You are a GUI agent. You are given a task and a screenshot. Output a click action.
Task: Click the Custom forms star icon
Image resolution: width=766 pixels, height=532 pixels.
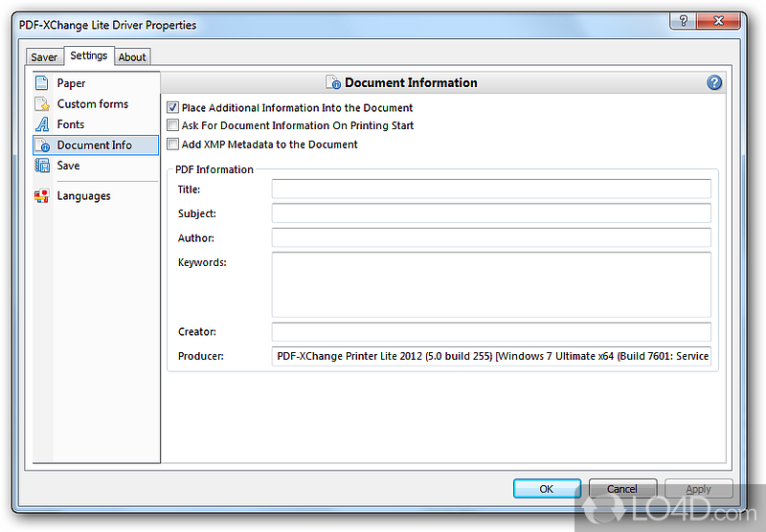42,104
